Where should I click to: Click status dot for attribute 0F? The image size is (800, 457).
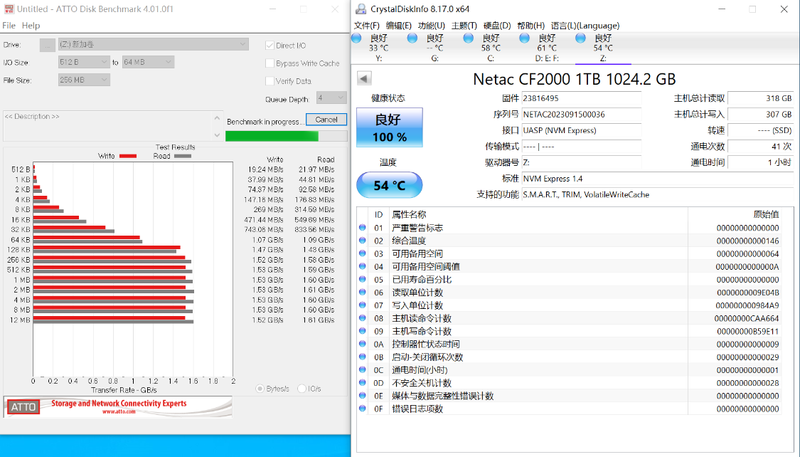363,409
